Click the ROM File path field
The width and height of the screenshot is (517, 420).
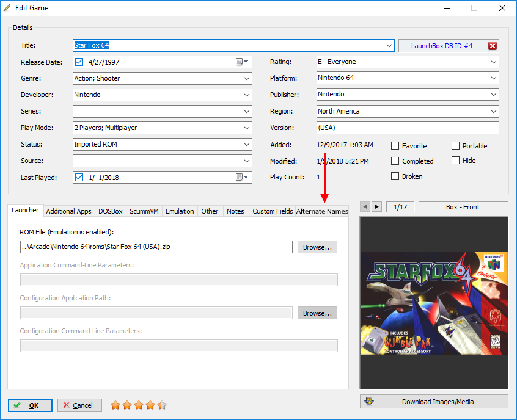point(156,247)
